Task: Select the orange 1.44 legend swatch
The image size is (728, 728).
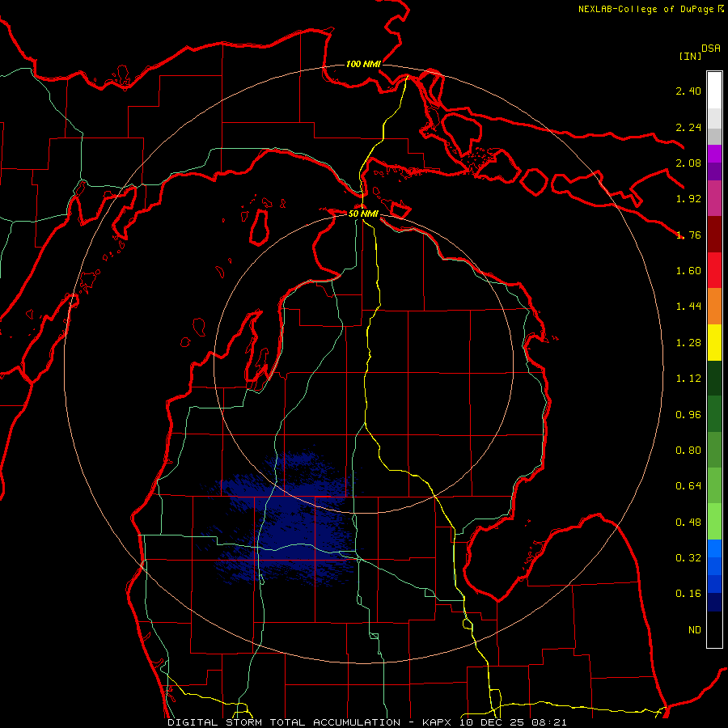Action: coord(714,306)
